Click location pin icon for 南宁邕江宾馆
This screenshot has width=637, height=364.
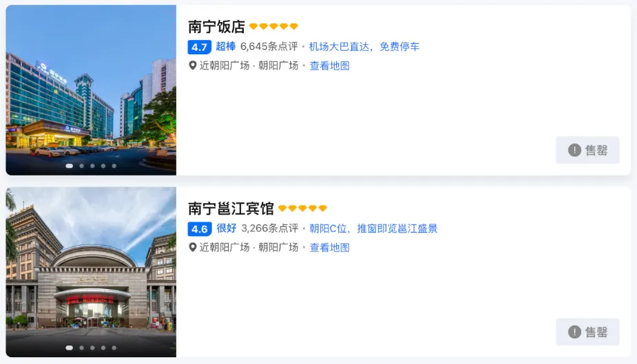tap(193, 247)
